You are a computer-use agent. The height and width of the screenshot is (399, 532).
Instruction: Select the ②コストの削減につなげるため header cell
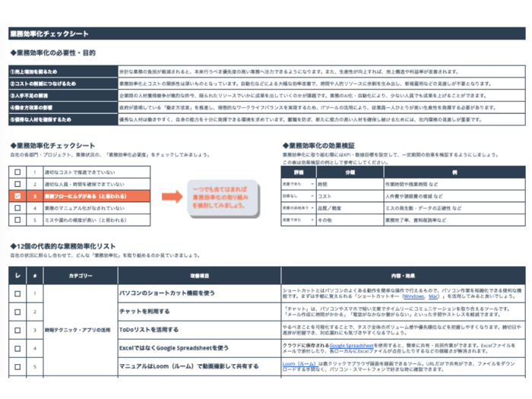pos(63,84)
